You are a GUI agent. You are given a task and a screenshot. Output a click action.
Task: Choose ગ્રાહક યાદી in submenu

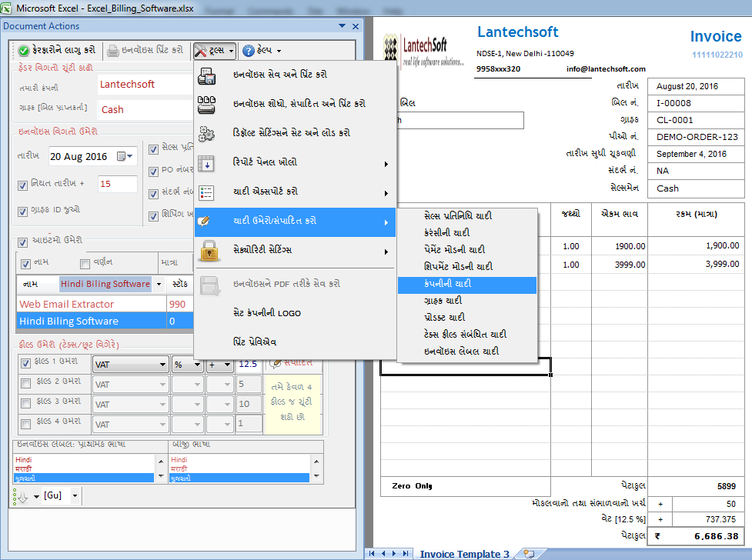(467, 301)
